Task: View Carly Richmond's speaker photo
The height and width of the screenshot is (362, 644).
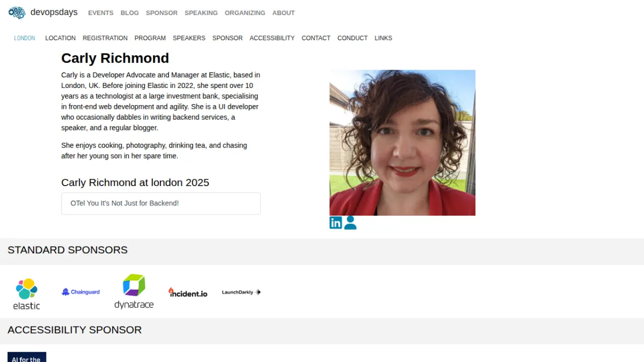Action: 402,143
